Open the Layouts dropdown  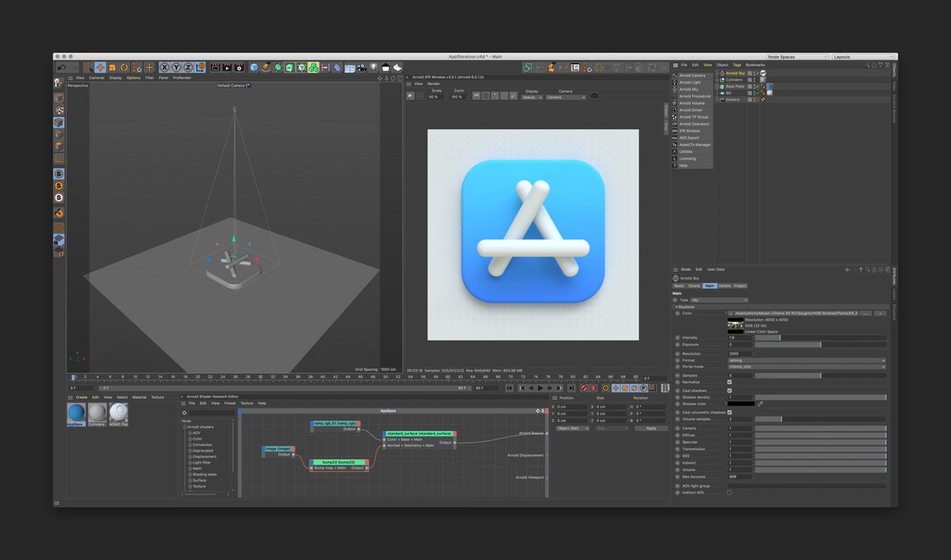863,57
